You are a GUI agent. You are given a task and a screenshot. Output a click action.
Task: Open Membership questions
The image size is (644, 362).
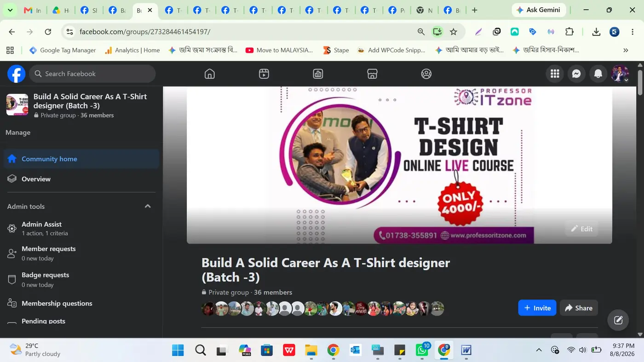click(x=81, y=303)
